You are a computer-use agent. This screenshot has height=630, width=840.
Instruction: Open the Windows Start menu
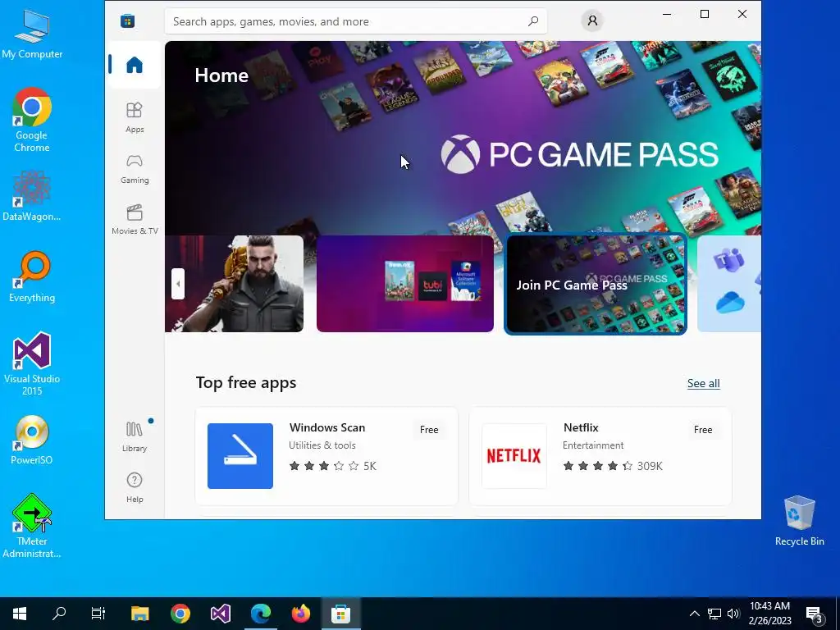pyautogui.click(x=20, y=614)
